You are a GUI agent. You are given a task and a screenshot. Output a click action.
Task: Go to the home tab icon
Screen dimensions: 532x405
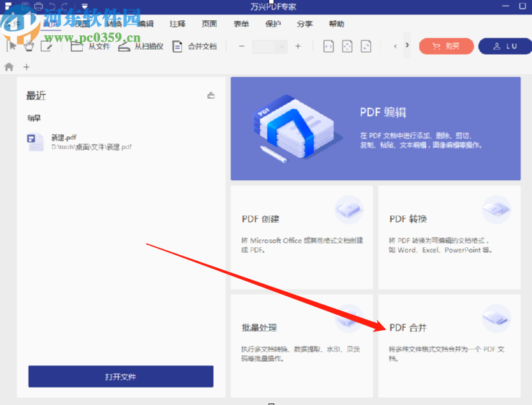pos(9,67)
